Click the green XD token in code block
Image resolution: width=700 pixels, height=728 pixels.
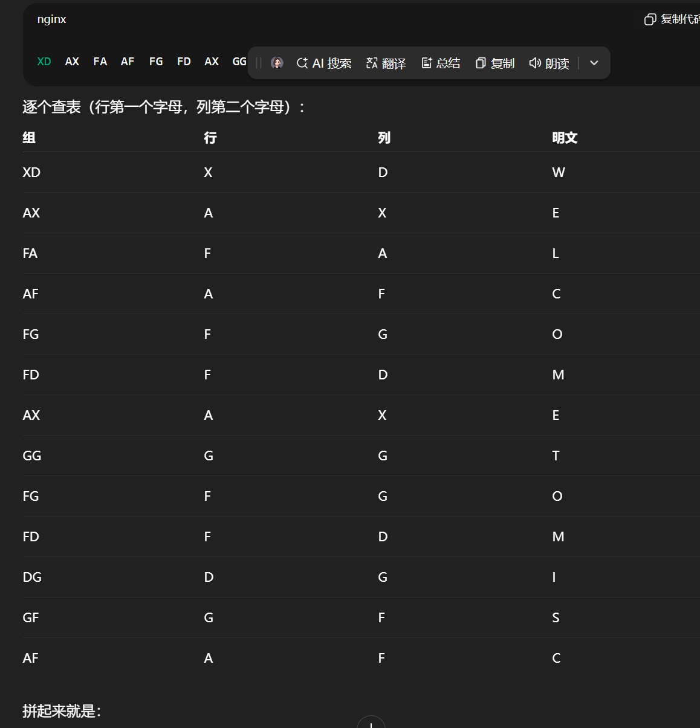tap(44, 62)
